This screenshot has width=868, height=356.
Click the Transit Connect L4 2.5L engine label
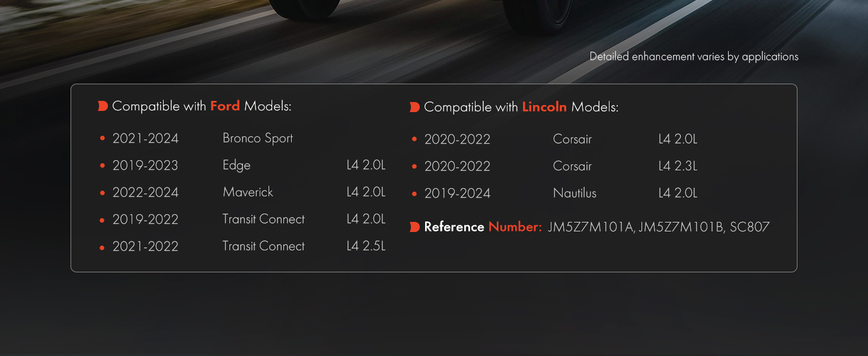coord(366,246)
